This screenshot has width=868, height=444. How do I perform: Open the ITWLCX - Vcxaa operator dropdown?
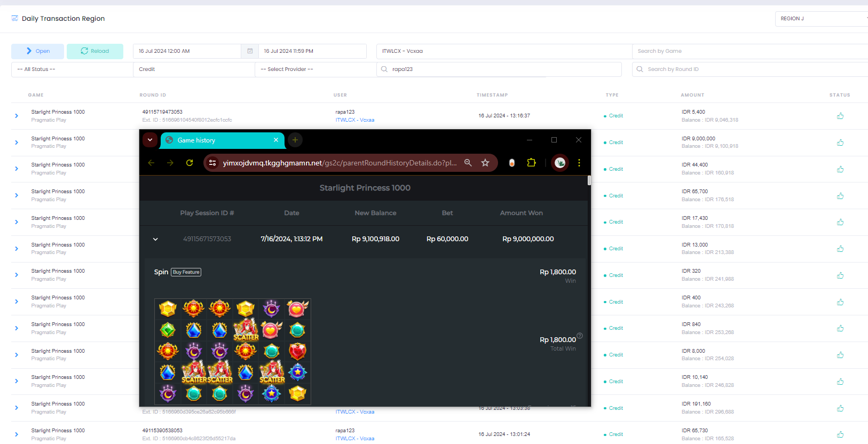pos(504,51)
